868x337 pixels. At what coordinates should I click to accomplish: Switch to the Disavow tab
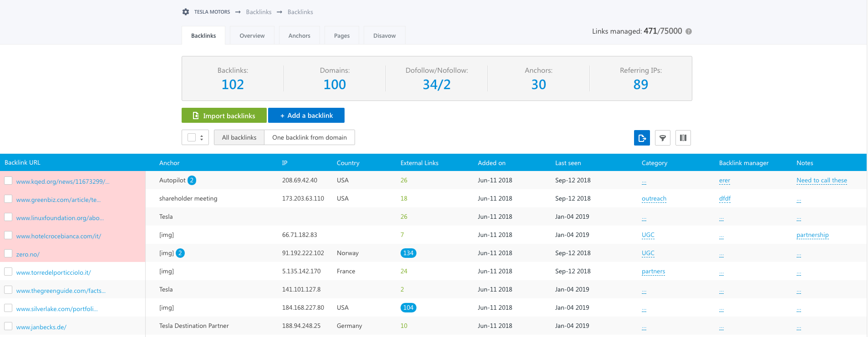[385, 35]
